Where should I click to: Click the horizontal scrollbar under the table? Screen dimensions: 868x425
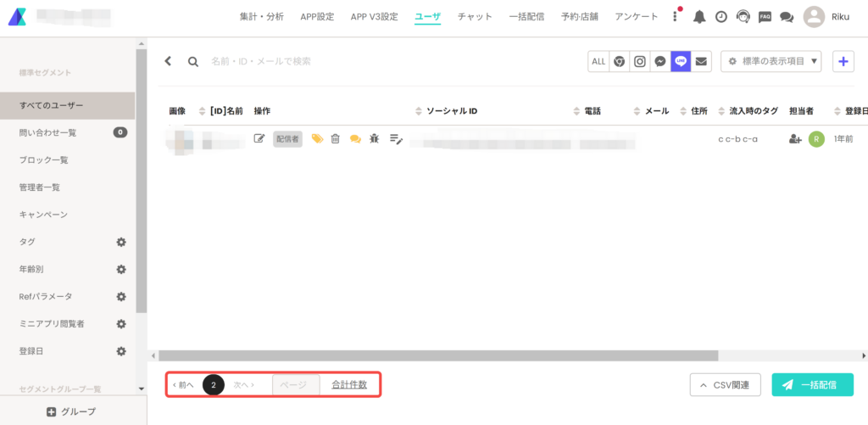(438, 356)
